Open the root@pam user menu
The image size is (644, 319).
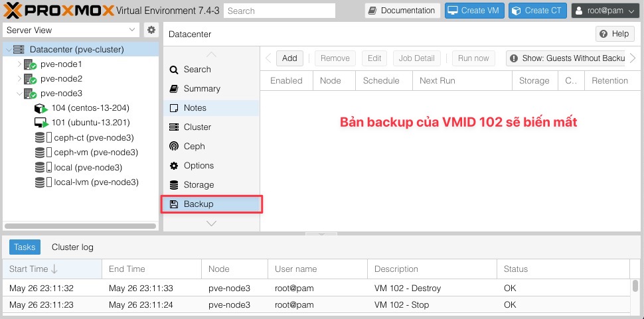(605, 11)
